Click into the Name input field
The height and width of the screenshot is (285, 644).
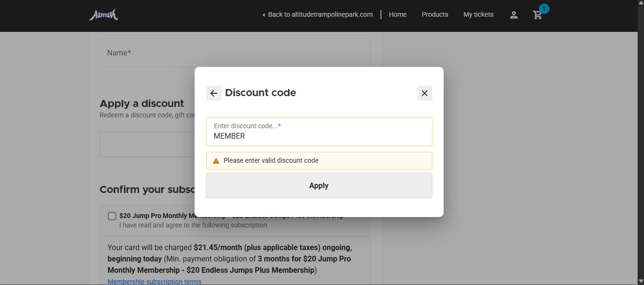point(235,53)
